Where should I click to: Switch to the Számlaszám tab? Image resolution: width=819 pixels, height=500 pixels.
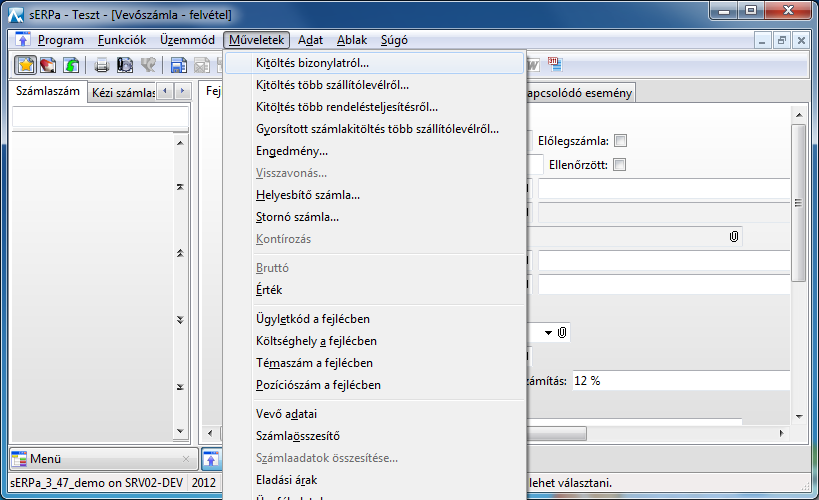click(x=48, y=91)
